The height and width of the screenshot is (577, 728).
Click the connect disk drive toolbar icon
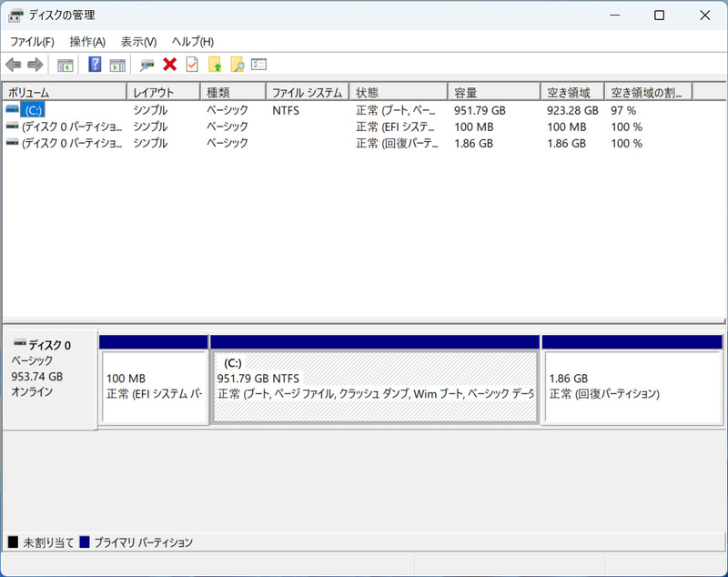point(147,65)
